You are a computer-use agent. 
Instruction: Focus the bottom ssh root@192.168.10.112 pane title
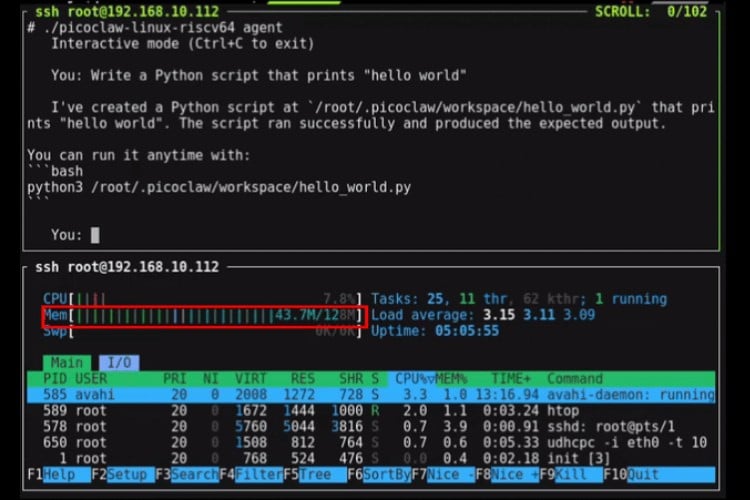127,267
